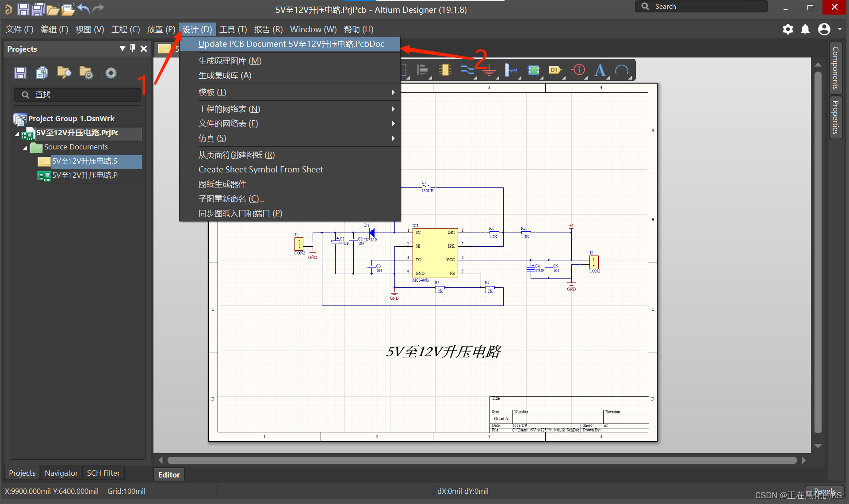The image size is (849, 504).
Task: Open the vertical Components side panel
Action: (835, 68)
